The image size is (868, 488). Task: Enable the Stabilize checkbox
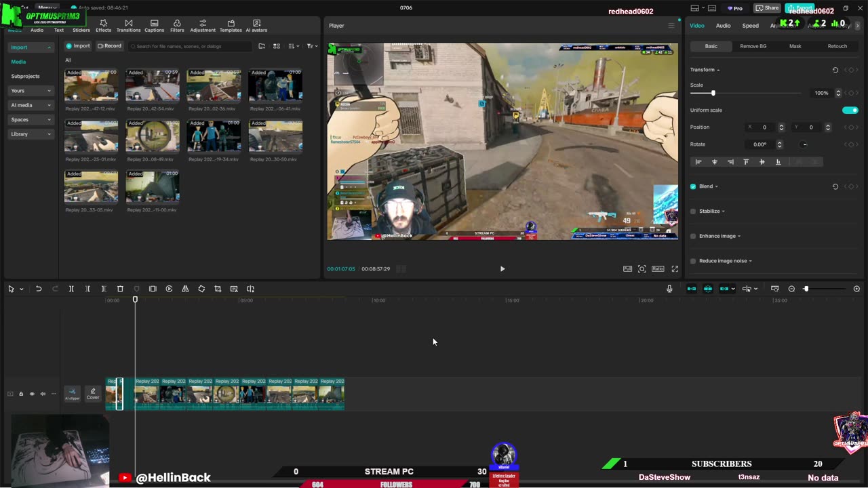(693, 211)
